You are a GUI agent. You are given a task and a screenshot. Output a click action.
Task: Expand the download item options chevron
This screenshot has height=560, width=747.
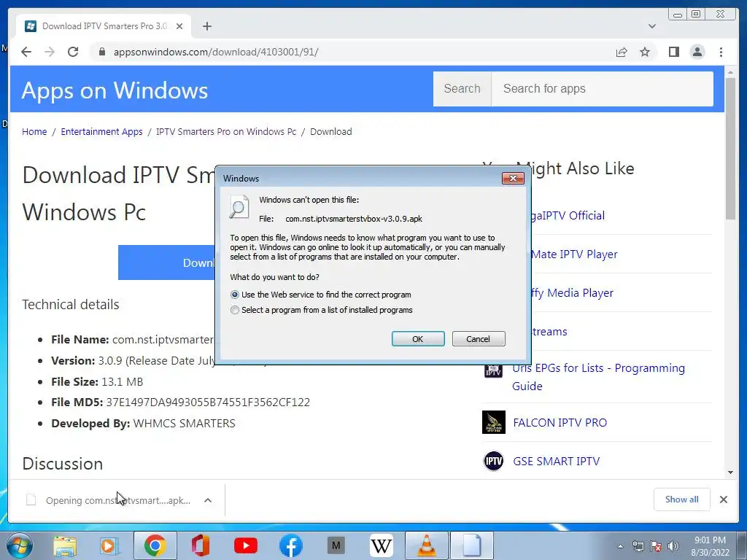tap(208, 500)
